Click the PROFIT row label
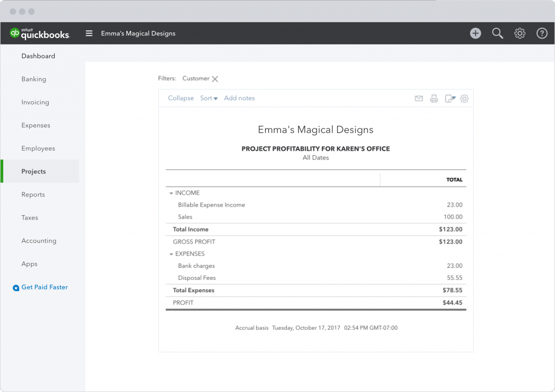 [183, 303]
